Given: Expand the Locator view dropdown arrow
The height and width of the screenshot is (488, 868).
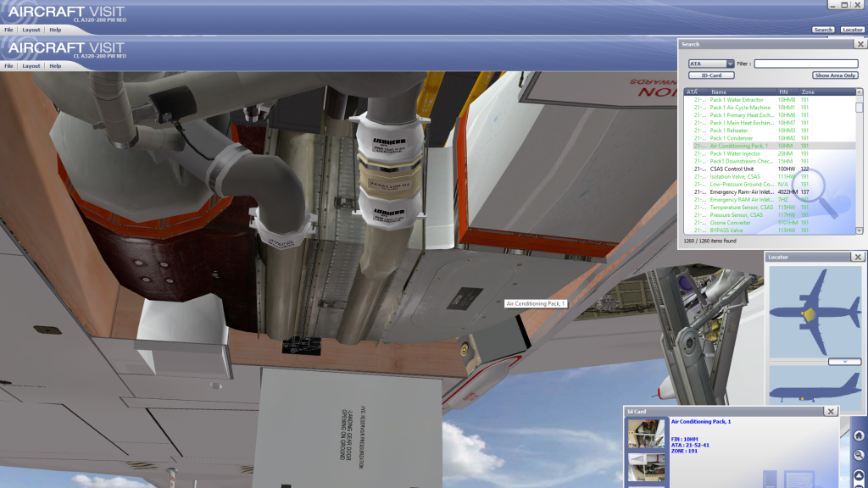Looking at the screenshot, I should [x=844, y=362].
